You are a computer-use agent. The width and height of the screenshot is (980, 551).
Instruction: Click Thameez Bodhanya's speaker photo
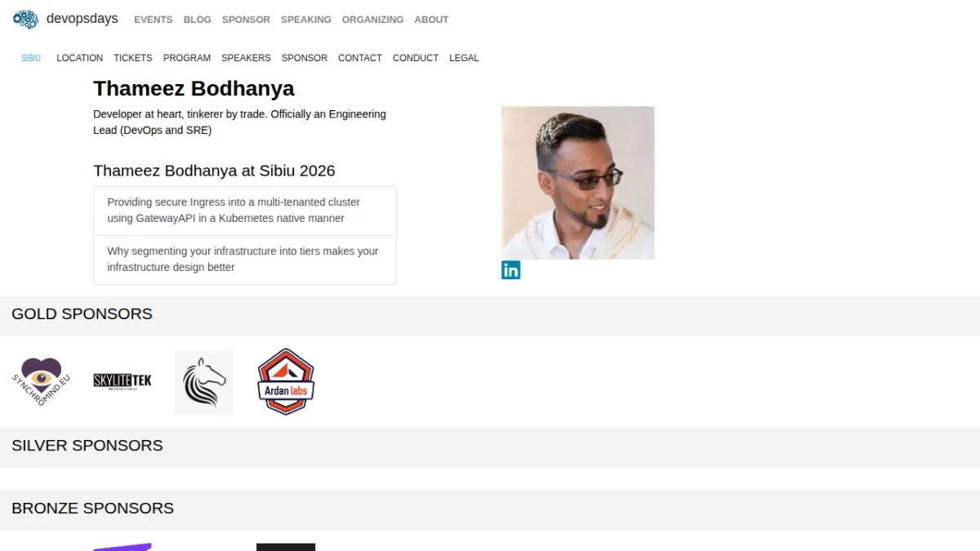click(x=578, y=183)
